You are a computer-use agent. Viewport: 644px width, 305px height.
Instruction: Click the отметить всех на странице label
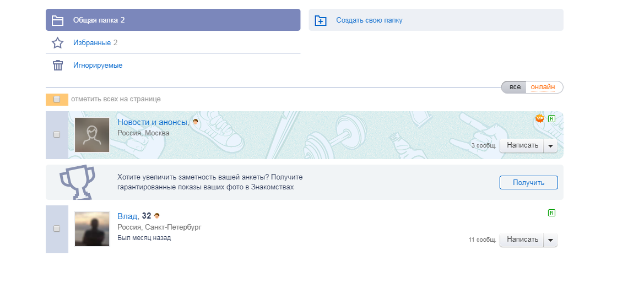[x=116, y=99]
